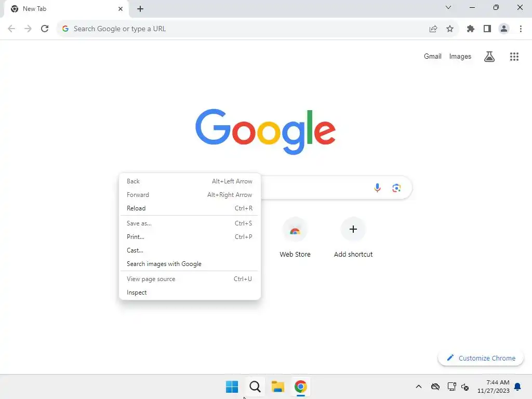Open the profile avatar icon
The width and height of the screenshot is (532, 399).
[x=504, y=29]
